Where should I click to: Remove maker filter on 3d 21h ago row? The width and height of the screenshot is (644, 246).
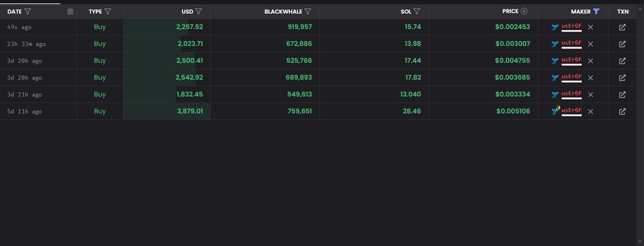pos(590,95)
